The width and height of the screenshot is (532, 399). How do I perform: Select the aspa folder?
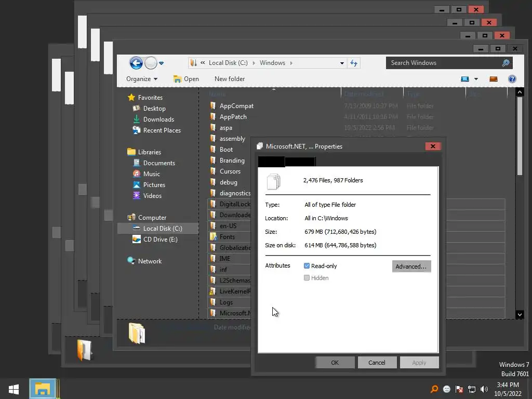[221, 128]
